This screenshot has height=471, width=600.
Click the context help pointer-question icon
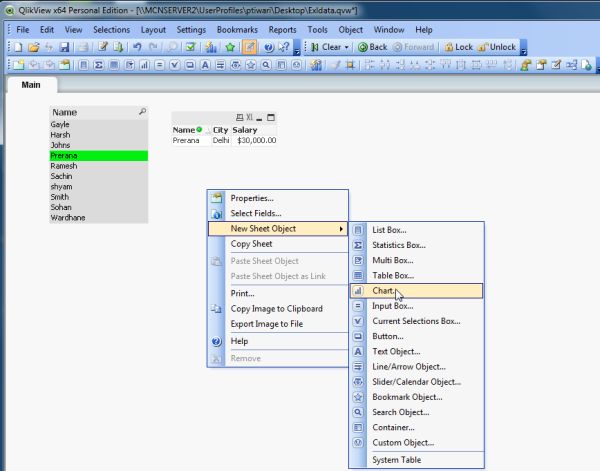(284, 47)
